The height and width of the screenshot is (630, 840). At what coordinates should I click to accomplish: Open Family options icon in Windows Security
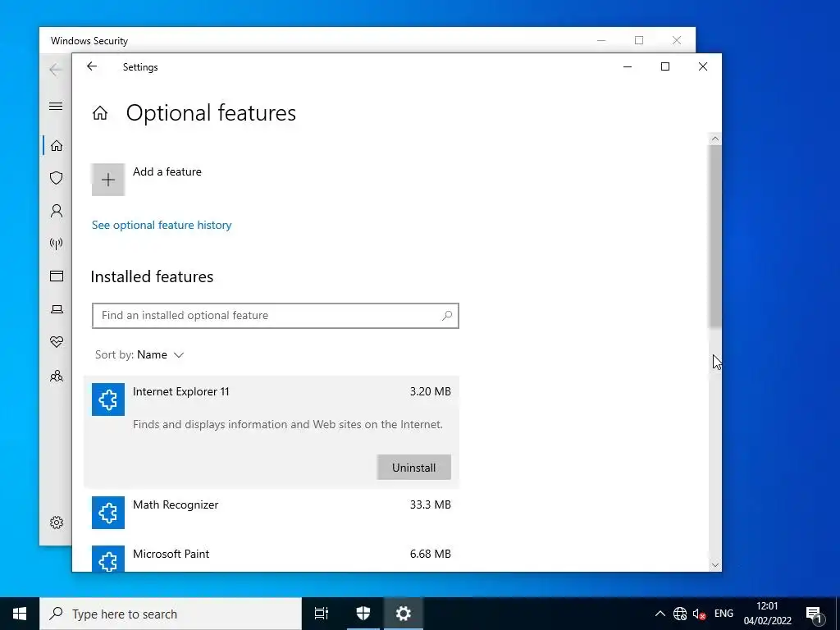pos(57,376)
